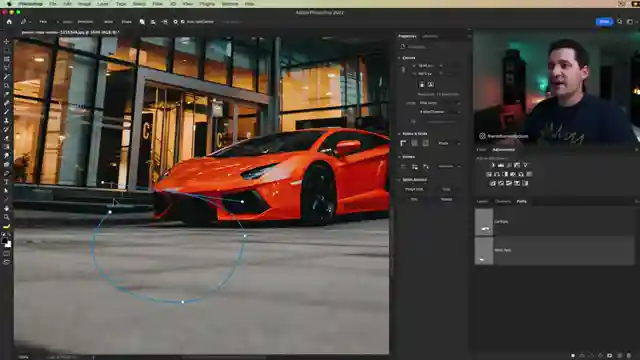Click Delete current path trash icon

pyautogui.click(x=629, y=356)
